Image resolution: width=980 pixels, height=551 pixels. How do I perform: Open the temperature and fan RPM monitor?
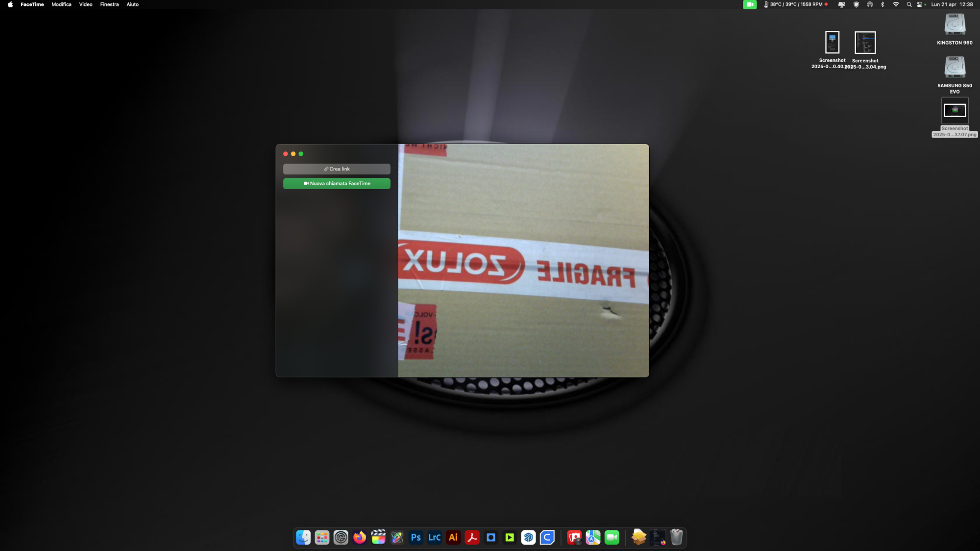pos(796,4)
